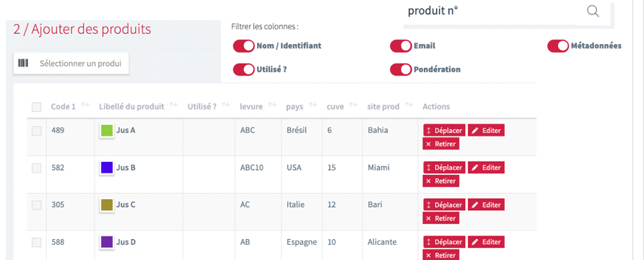Click the green color swatch of Jus A
This screenshot has height=260, width=644.
tap(107, 131)
